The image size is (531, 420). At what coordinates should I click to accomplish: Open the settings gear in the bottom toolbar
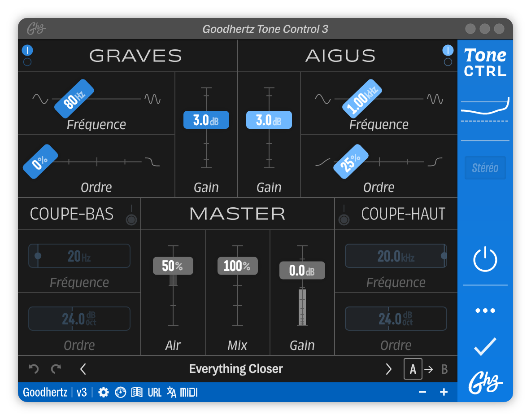[104, 392]
